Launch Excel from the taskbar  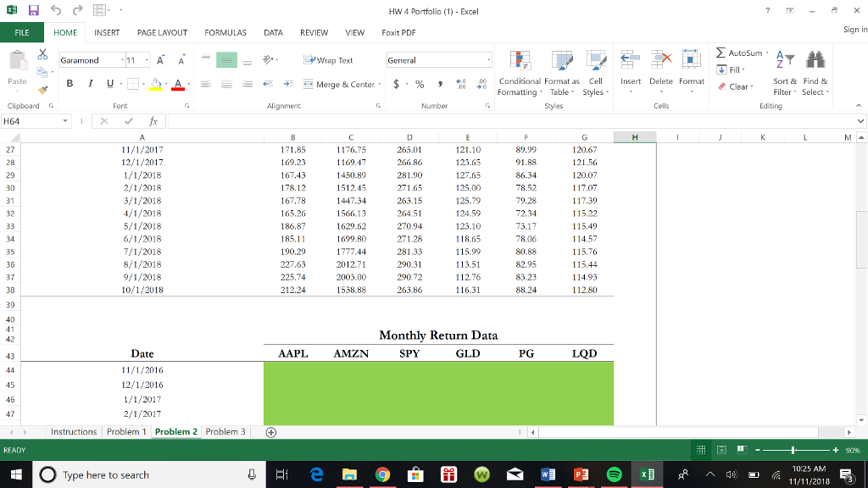[648, 474]
